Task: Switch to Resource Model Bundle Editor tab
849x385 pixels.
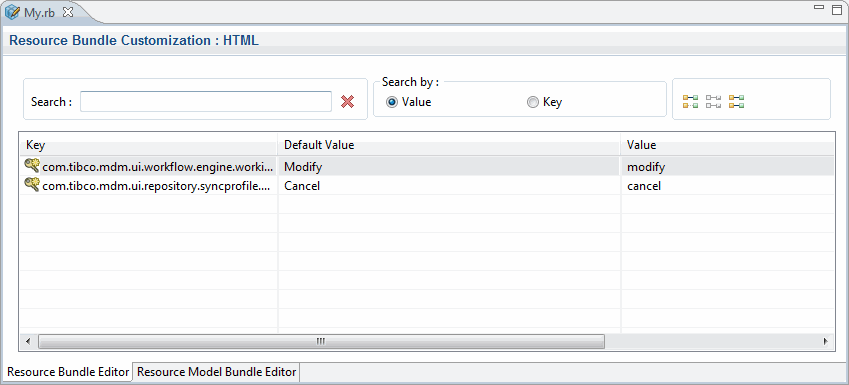Action: [x=217, y=372]
